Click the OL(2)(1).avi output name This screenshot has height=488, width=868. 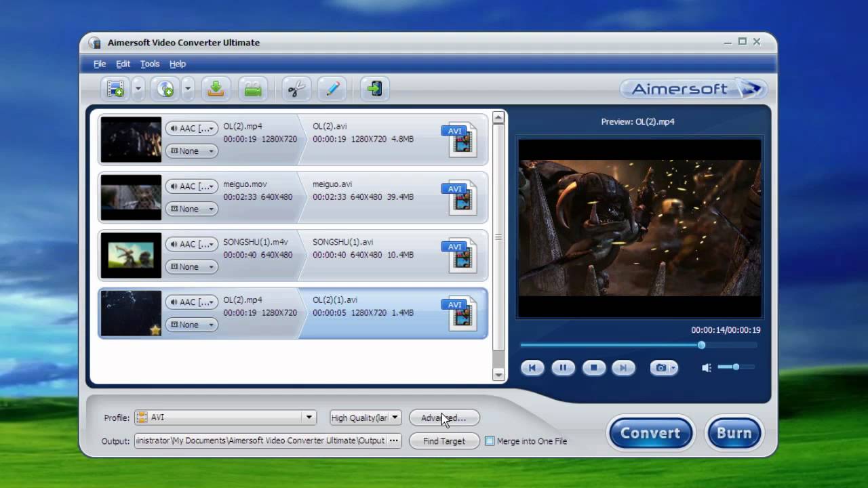[335, 300]
